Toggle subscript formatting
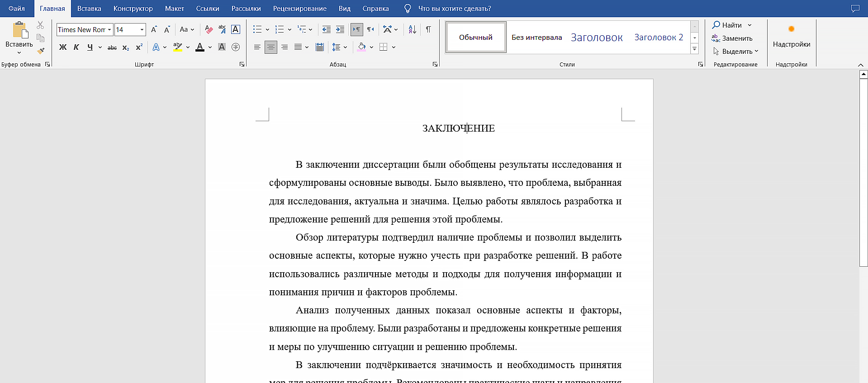The image size is (868, 383). click(x=126, y=47)
